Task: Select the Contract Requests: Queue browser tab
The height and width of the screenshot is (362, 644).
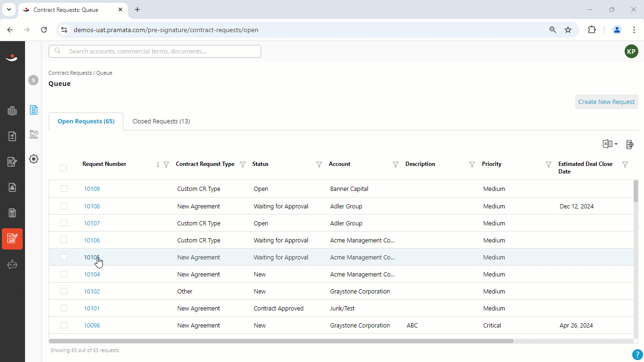Action: 73,9
